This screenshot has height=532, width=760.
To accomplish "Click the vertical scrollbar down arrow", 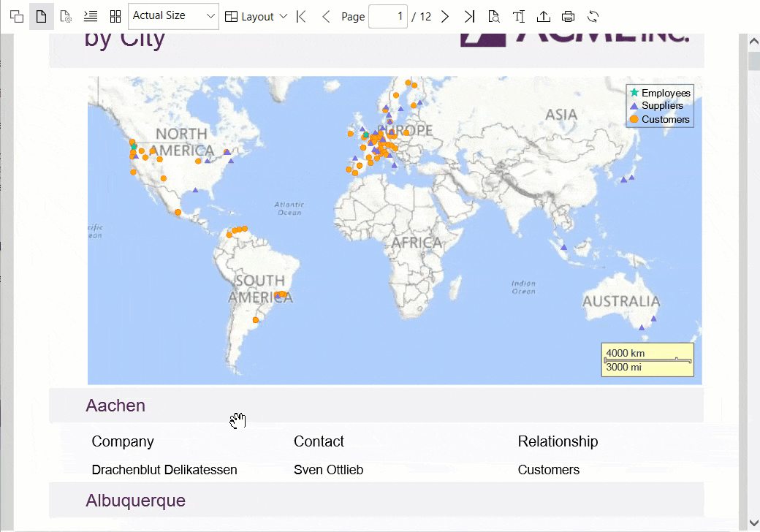I will [x=753, y=522].
